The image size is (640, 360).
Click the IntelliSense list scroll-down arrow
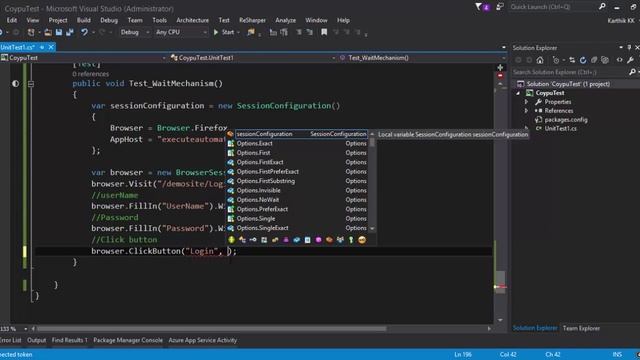(372, 229)
